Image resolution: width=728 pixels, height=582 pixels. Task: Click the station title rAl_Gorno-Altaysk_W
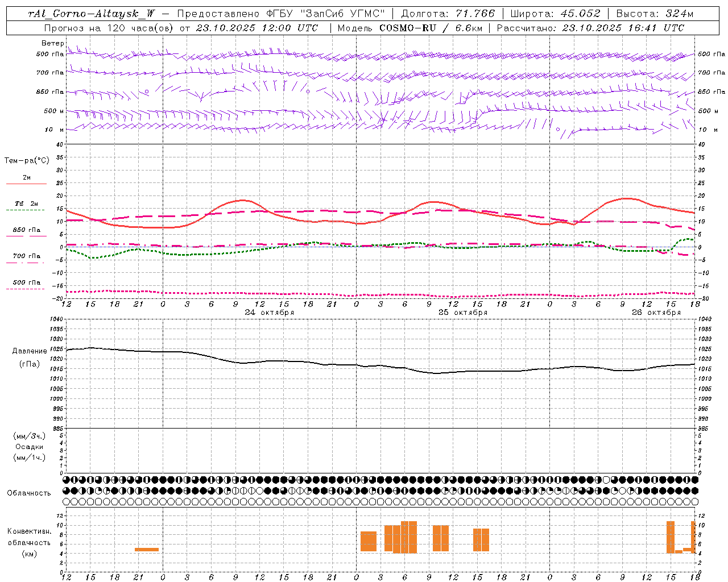pyautogui.click(x=91, y=14)
